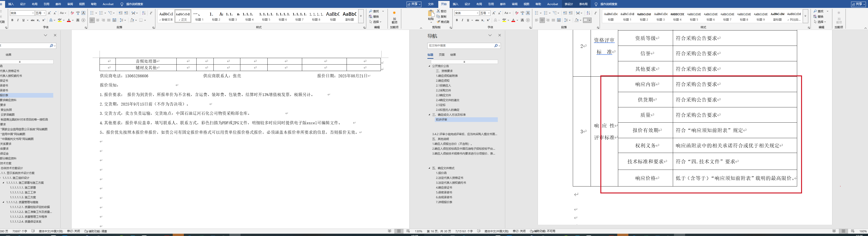This screenshot has width=868, height=236.
Task: Switch to read mode view, left window
Action: [x=389, y=231]
